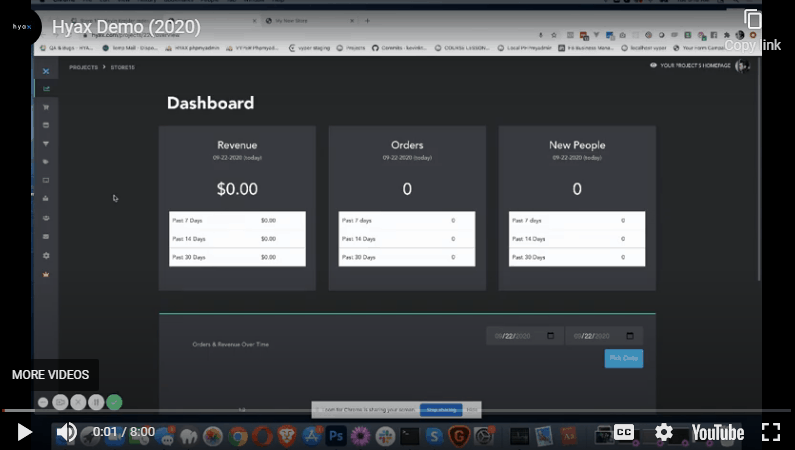Open the Temp Mail bookmark
Image resolution: width=795 pixels, height=450 pixels.
pos(130,48)
